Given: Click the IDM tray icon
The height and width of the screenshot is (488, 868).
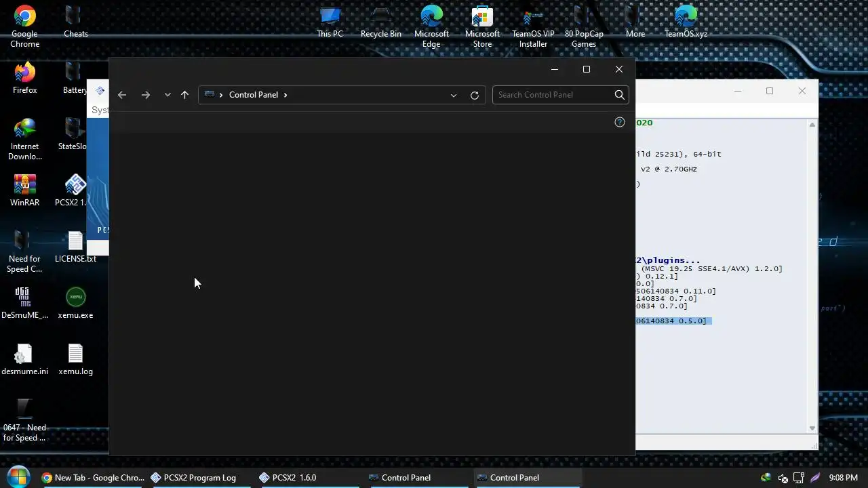Looking at the screenshot, I should 766,478.
